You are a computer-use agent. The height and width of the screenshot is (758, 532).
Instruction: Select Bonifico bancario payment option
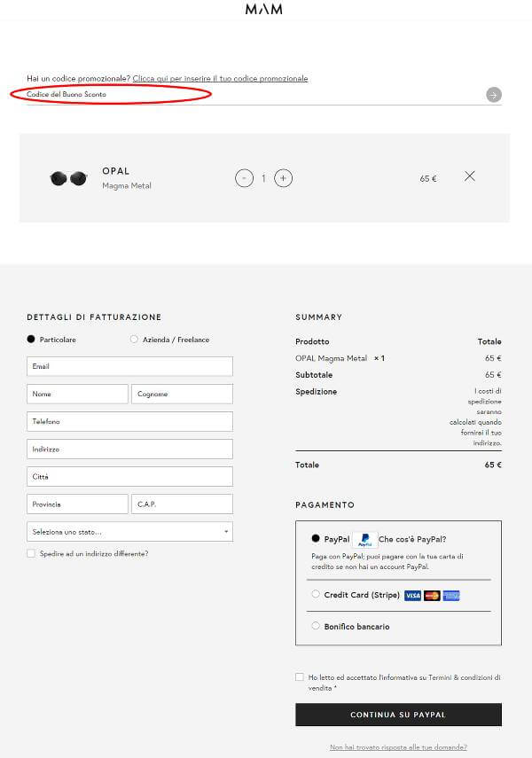pyautogui.click(x=316, y=626)
